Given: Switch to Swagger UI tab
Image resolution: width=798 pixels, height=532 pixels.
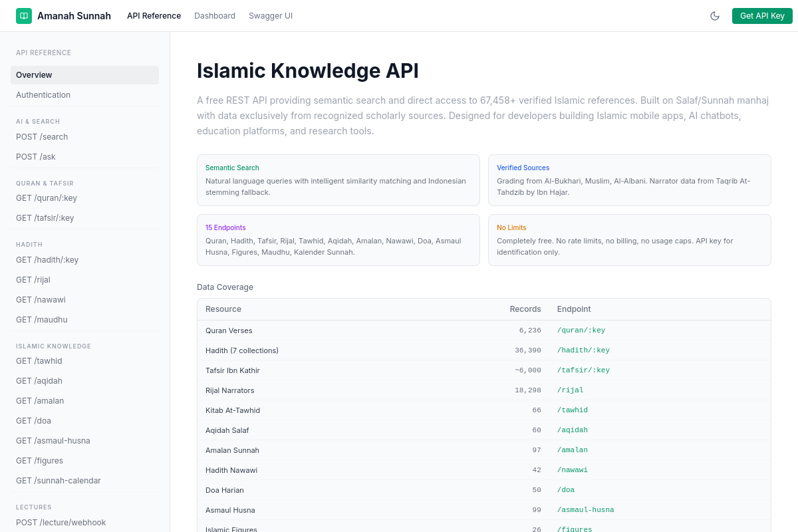Looking at the screenshot, I should (x=271, y=16).
